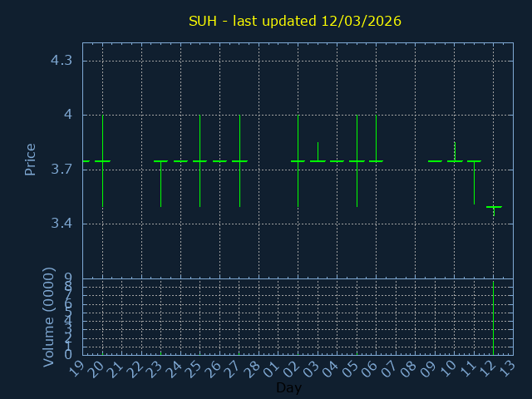Select the 4.3 price tick label

click(x=62, y=61)
